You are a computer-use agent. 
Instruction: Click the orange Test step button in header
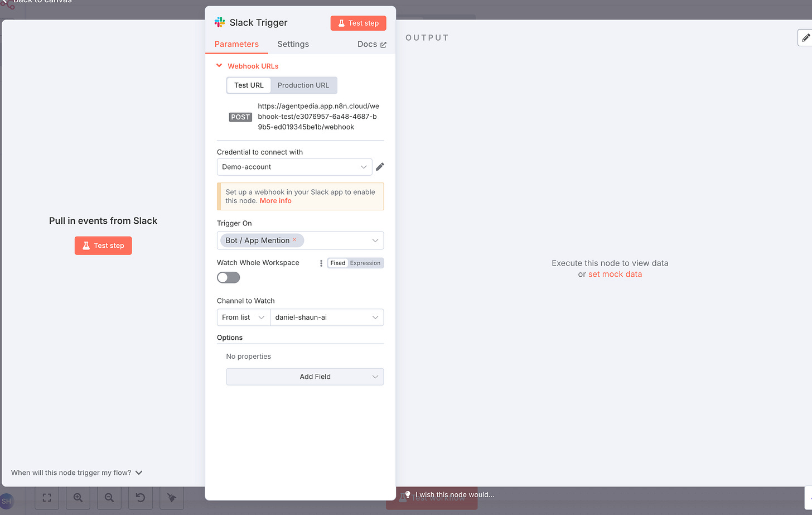(x=358, y=23)
